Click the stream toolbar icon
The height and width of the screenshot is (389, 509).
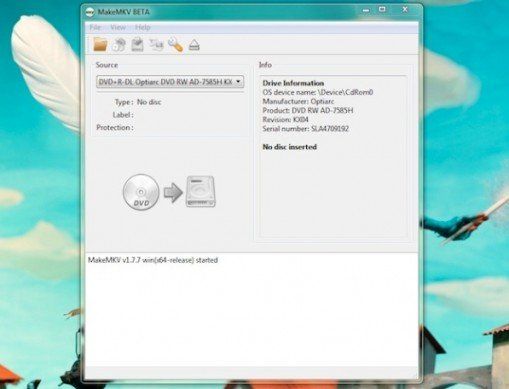[156, 44]
